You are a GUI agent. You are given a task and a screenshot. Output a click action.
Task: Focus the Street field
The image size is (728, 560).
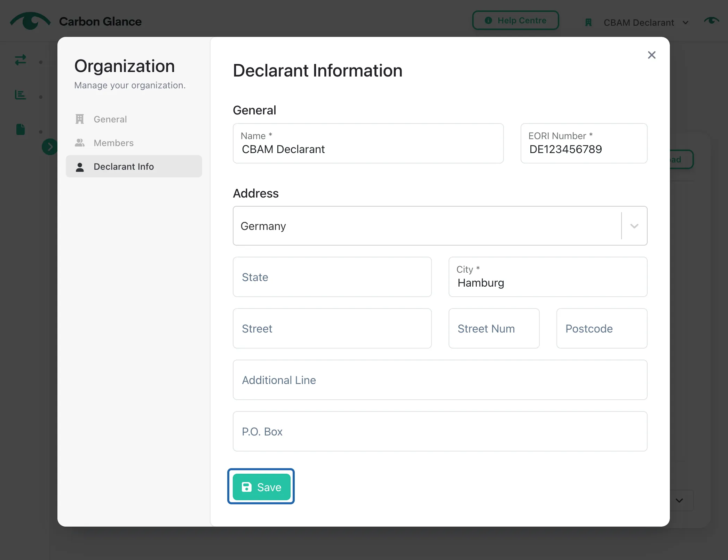pyautogui.click(x=332, y=328)
